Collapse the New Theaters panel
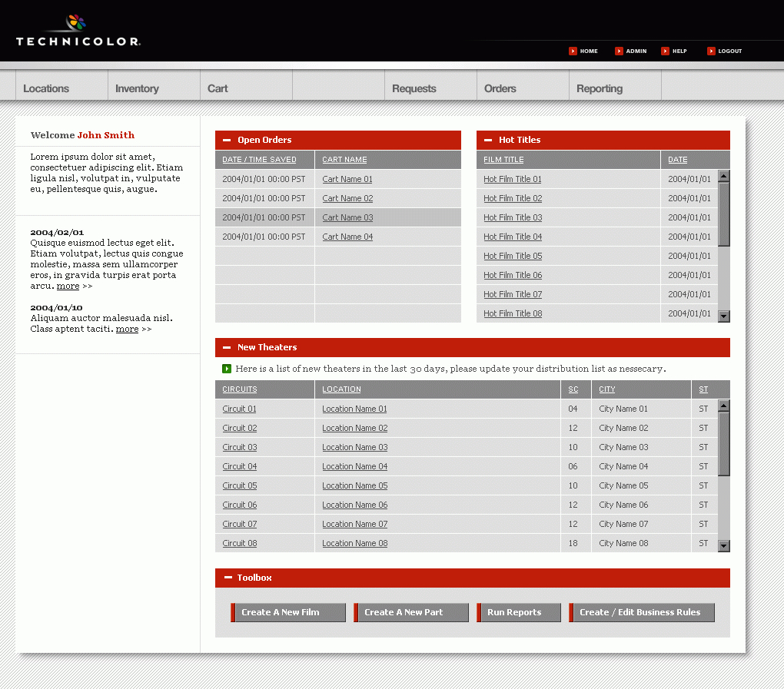 point(227,348)
